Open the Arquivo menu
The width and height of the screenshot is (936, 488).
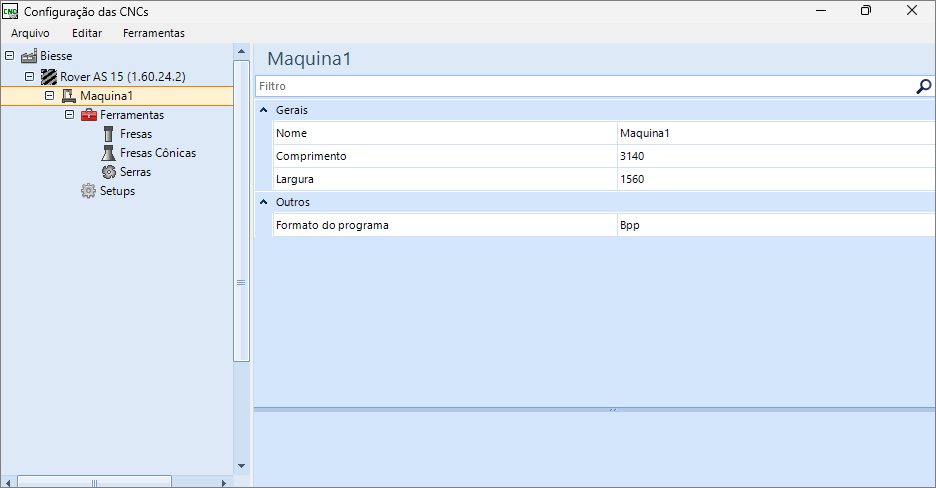(x=30, y=33)
